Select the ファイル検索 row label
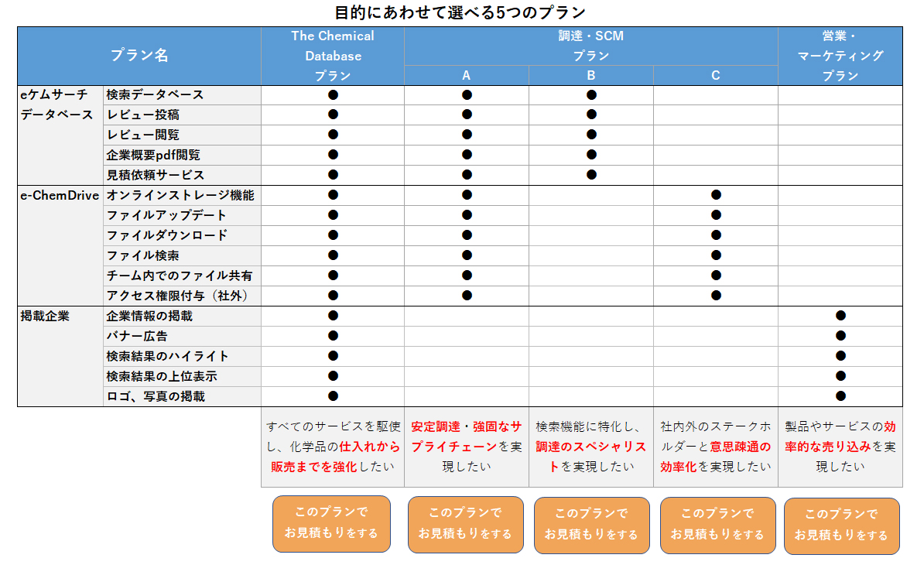Viewport: 924px width, 565px height. [x=142, y=255]
